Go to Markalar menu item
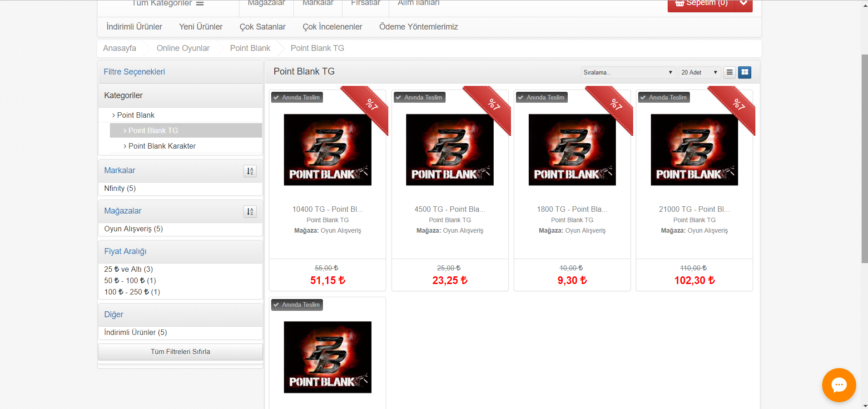 [318, 3]
